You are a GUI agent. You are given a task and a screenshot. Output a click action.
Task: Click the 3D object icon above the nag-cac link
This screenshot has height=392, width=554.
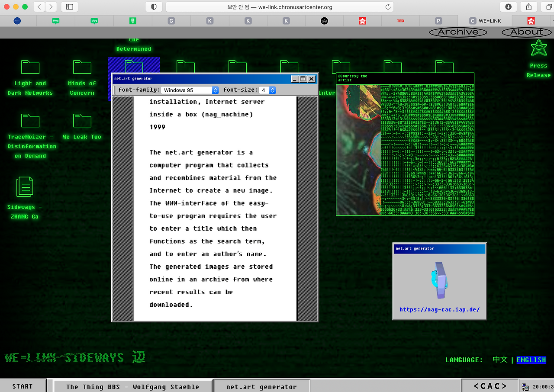tap(439, 280)
